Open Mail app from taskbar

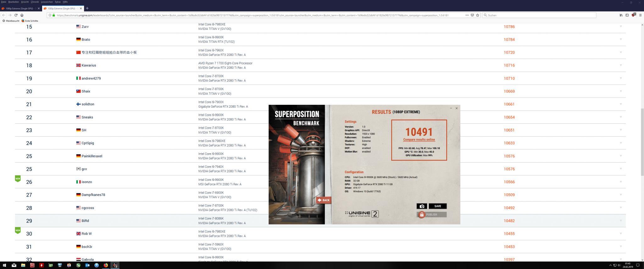coord(14,265)
